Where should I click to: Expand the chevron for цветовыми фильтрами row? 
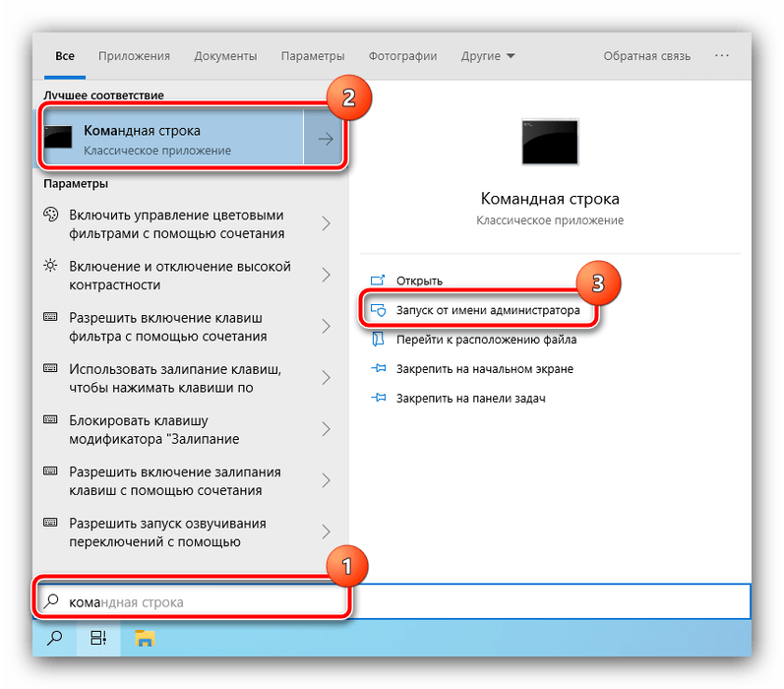point(326,223)
